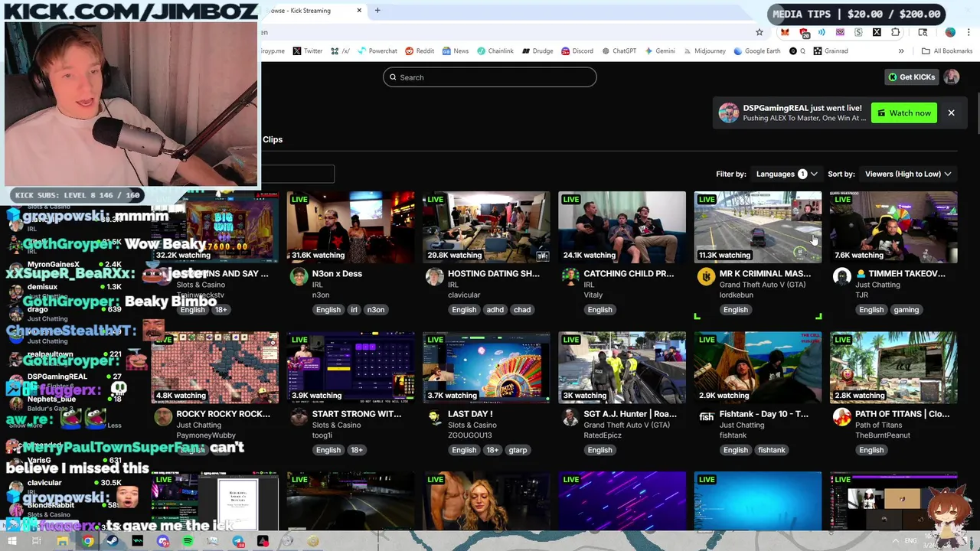This screenshot has height=551, width=980.
Task: Open the browser Extensions puzzle icon
Action: [895, 32]
